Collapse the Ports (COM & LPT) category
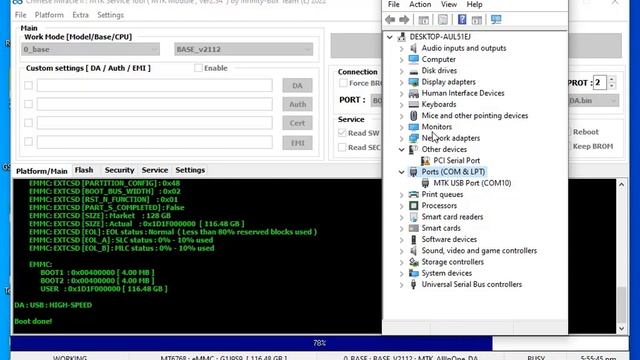The width and height of the screenshot is (640, 360). tap(402, 172)
